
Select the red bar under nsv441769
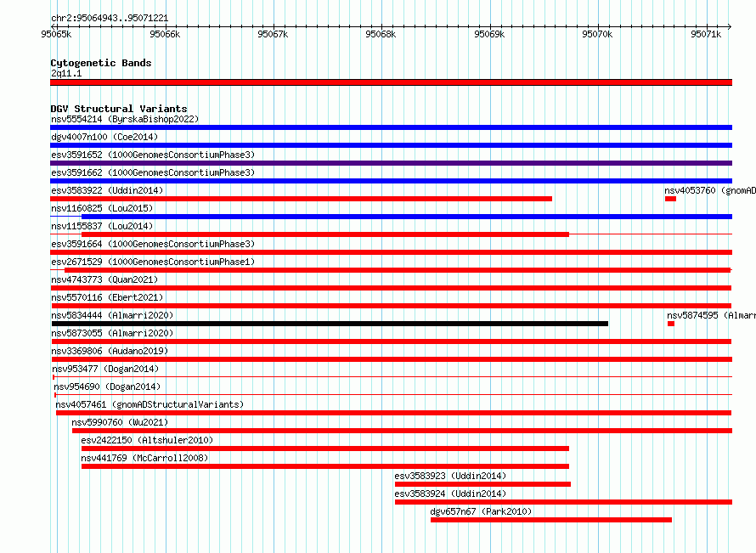[325, 466]
